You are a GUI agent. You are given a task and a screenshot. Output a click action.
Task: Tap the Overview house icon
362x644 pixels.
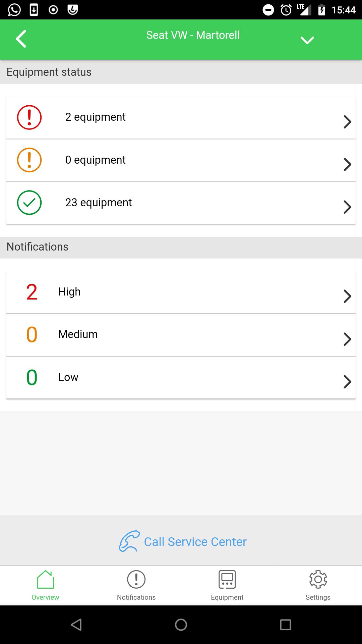tap(45, 580)
